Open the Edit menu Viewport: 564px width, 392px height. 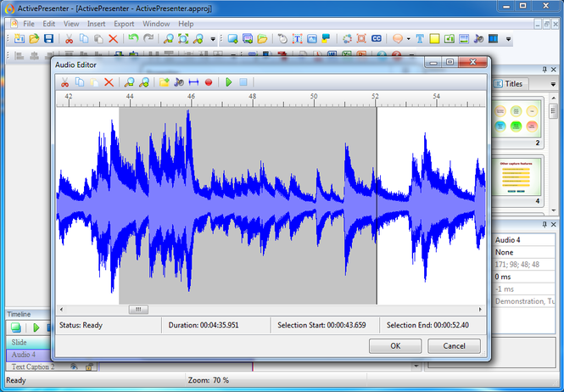coord(49,24)
